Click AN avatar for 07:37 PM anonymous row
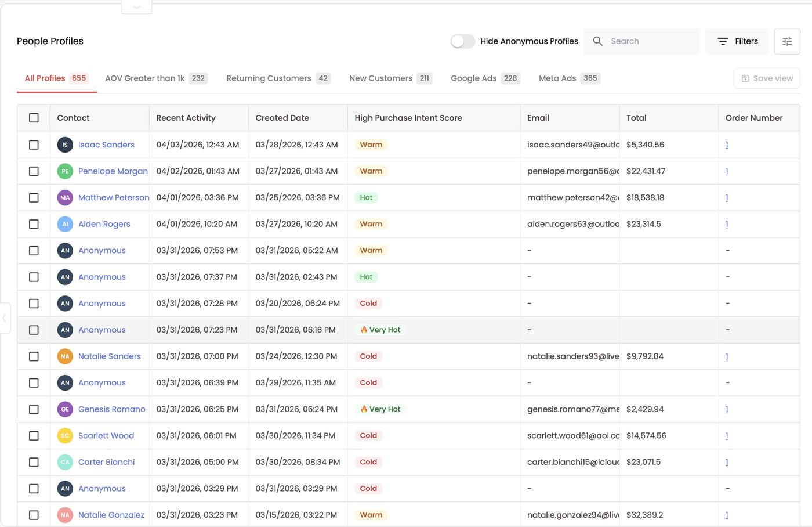This screenshot has height=527, width=812. [65, 277]
